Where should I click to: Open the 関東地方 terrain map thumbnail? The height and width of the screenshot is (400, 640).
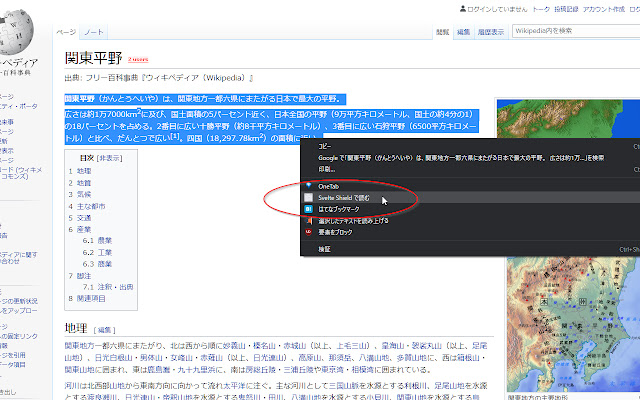573,324
